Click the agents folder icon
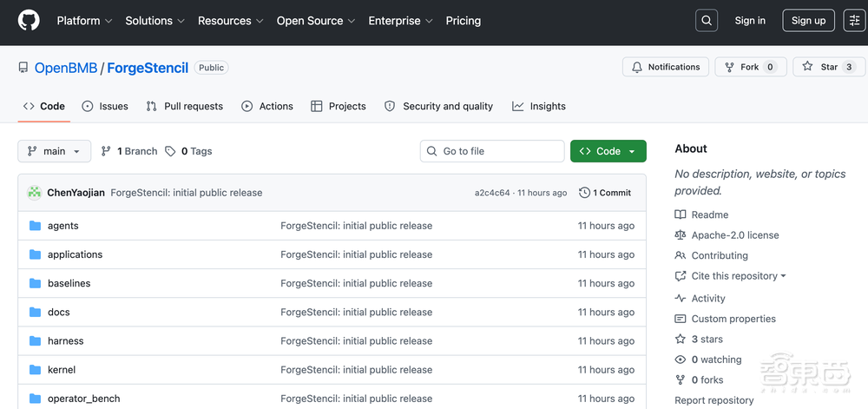Image resolution: width=868 pixels, height=409 pixels. point(36,226)
